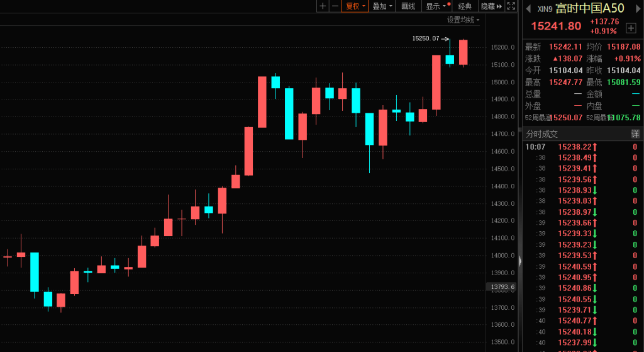The height and width of the screenshot is (352, 644).
Task: Click the 14000.0 price axis label
Action: (502, 256)
